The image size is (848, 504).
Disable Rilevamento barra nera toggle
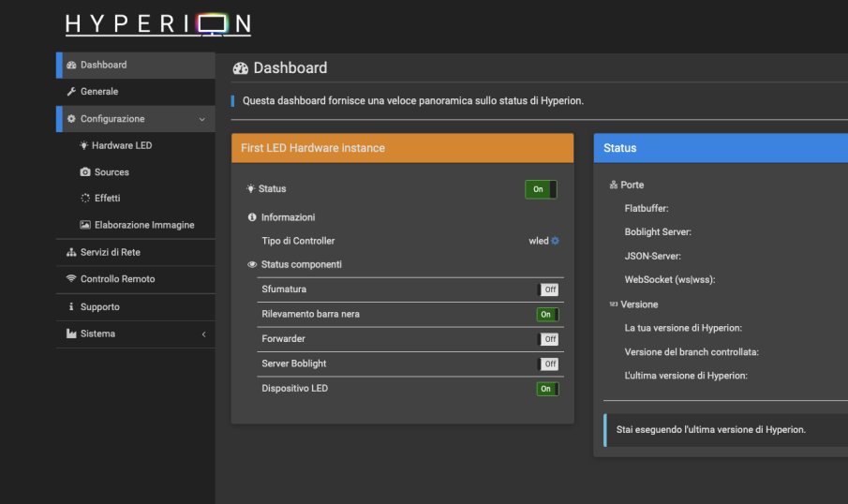pos(547,315)
